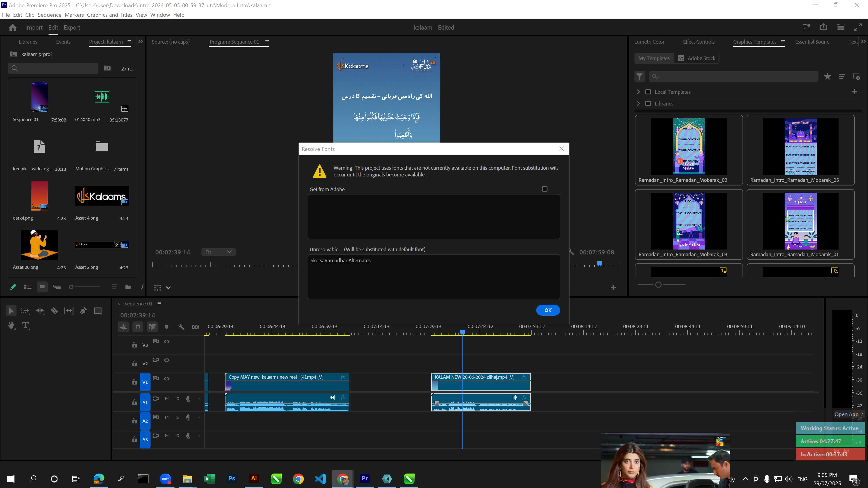This screenshot has height=488, width=868.
Task: Select Ramadan_Intro_Ramadan_Mobarak_02 template thumbnail
Action: coord(689,146)
